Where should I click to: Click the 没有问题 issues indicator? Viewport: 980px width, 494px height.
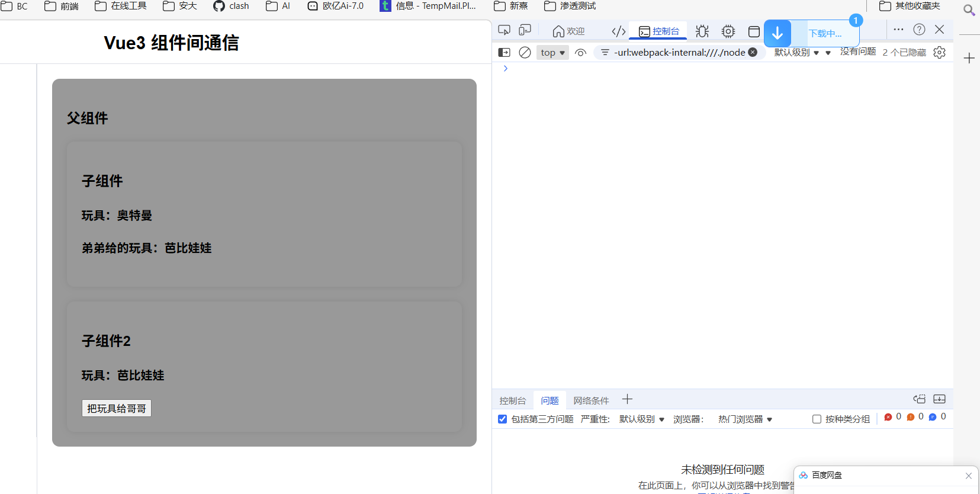(857, 52)
